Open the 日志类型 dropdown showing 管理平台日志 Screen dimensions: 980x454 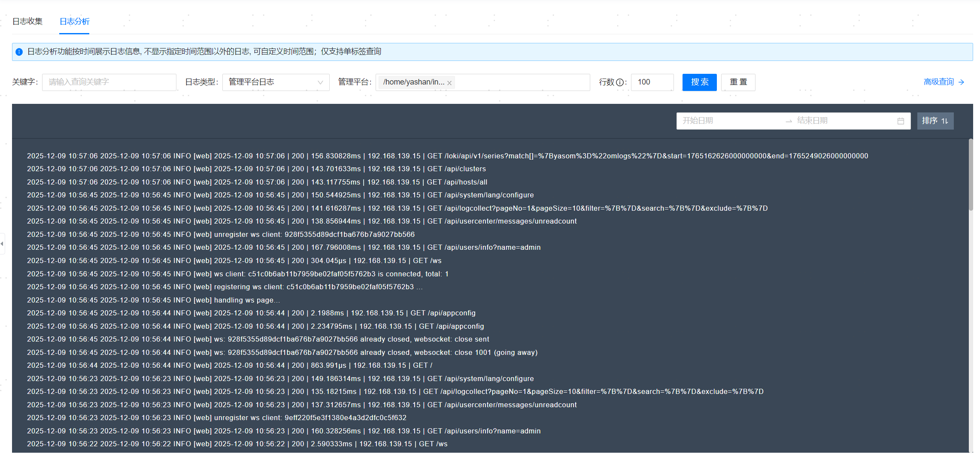(270, 82)
